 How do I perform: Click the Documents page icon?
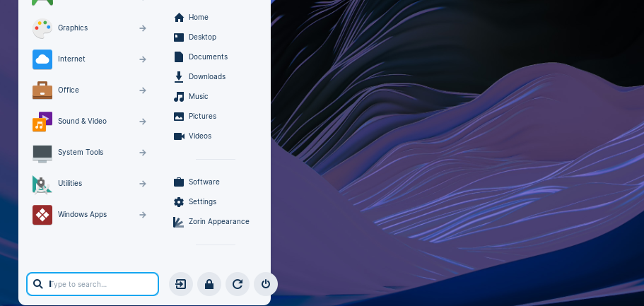click(x=179, y=57)
